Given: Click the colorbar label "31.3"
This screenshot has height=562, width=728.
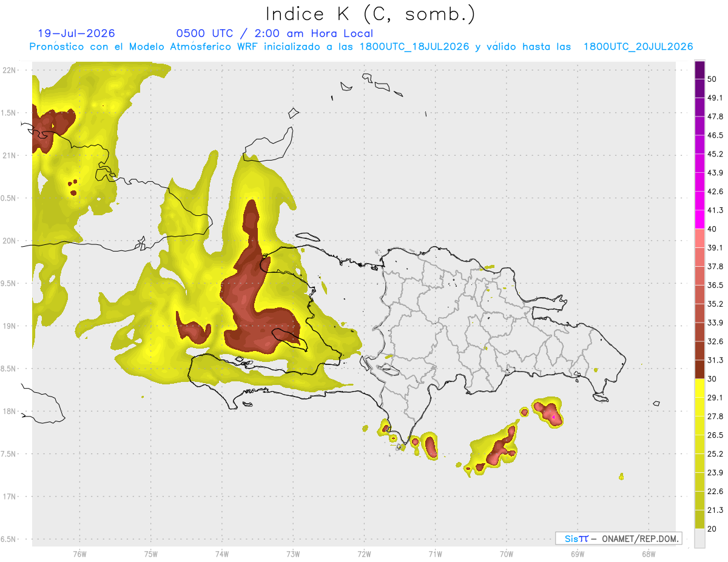Looking at the screenshot, I should [715, 360].
